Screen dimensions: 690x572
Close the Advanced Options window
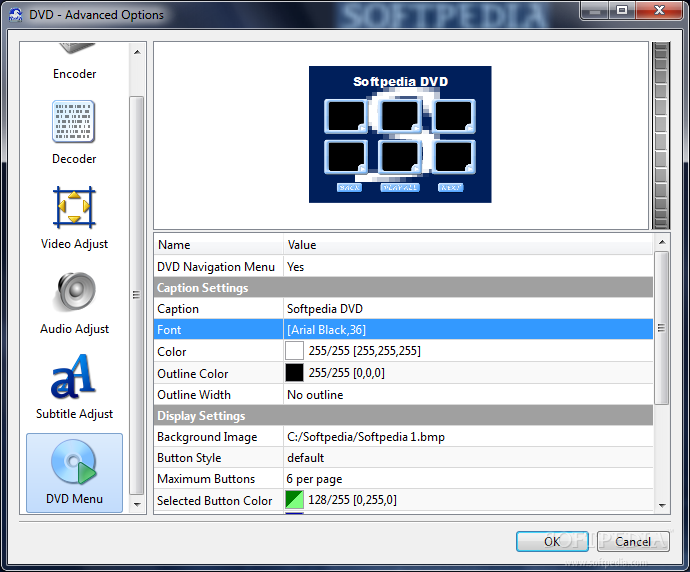[x=659, y=11]
